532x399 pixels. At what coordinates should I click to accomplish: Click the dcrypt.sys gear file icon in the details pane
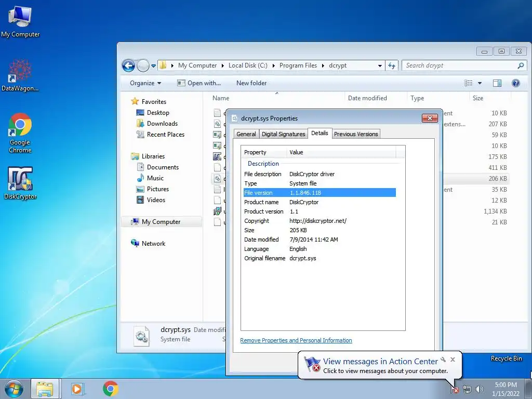pos(141,336)
